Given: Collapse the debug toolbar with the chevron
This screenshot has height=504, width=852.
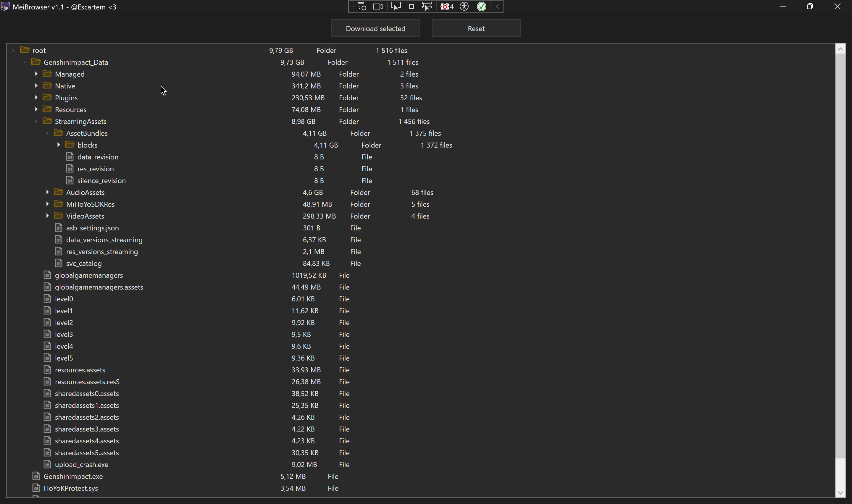Looking at the screenshot, I should click(x=498, y=7).
